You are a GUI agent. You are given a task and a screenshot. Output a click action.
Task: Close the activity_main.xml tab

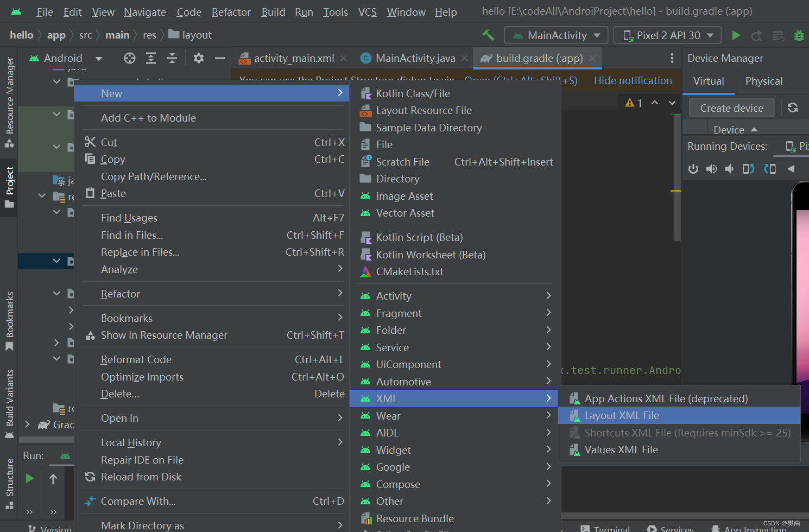pyautogui.click(x=344, y=58)
